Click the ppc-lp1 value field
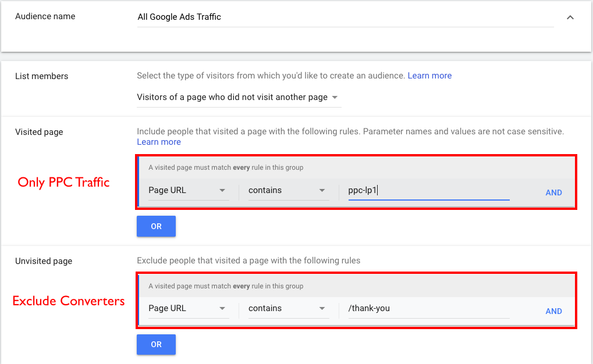 point(428,191)
